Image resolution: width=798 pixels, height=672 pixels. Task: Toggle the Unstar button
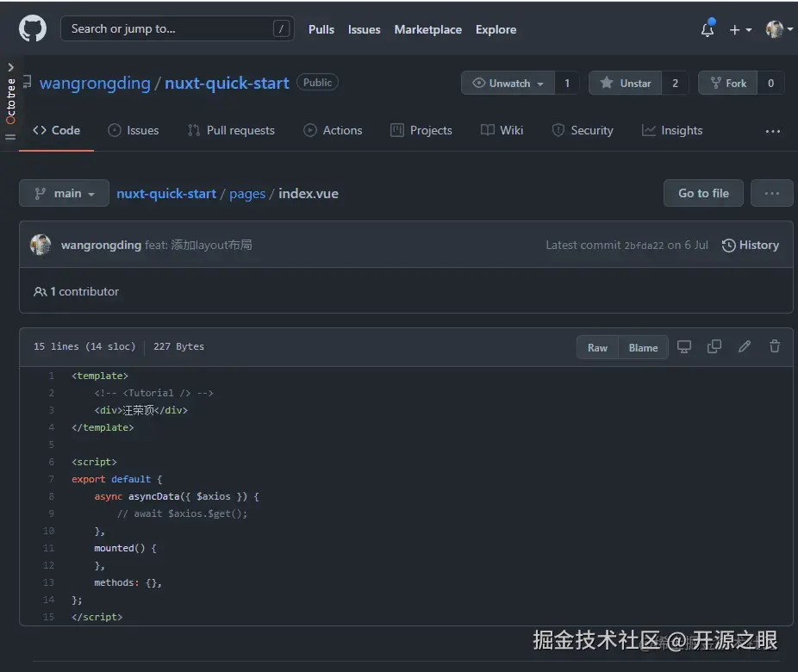626,83
